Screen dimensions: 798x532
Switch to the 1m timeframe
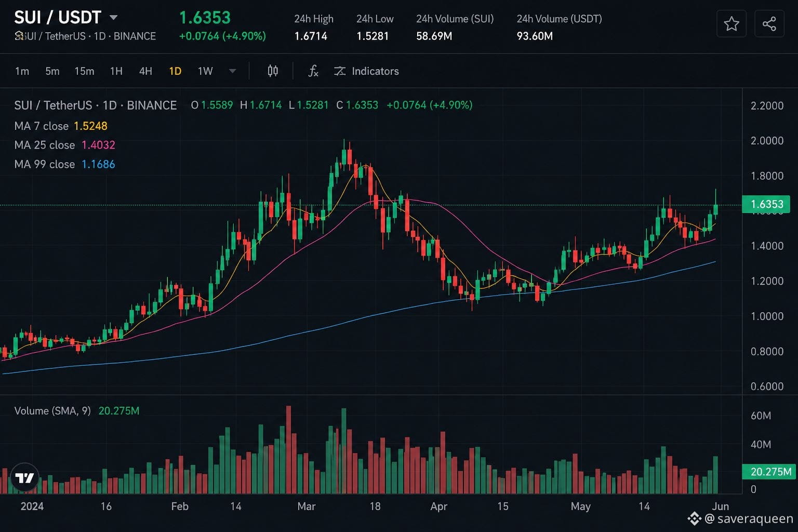pyautogui.click(x=22, y=71)
